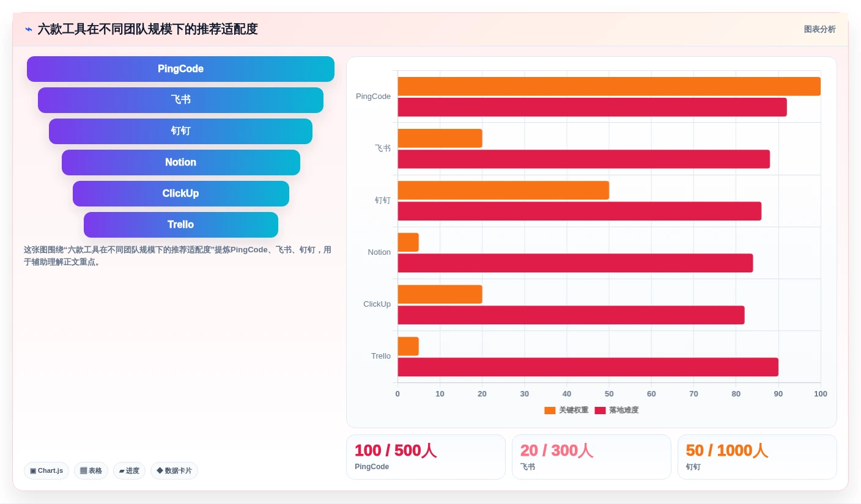Click ClickUp's orange 关键权重 bar
Screen dimensions: 861x504
pos(440,294)
